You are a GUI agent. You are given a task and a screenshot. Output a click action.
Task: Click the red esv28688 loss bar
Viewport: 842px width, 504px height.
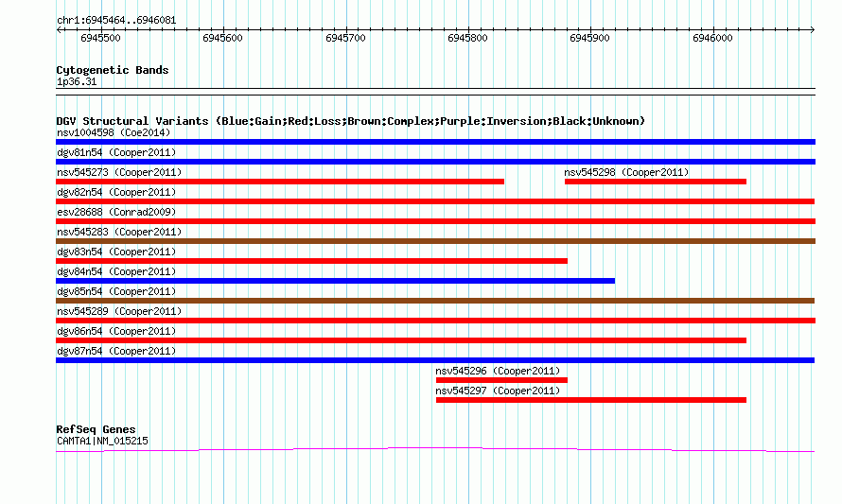435,221
